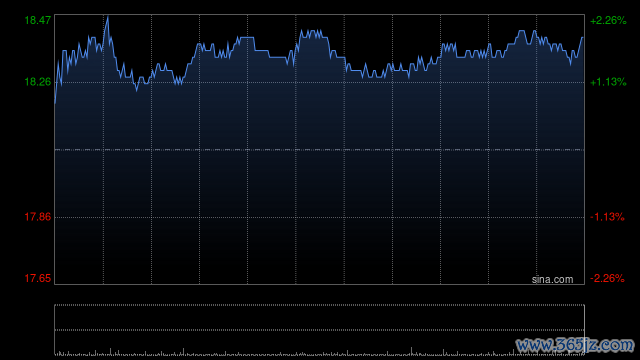The width and height of the screenshot is (640, 360).
Task: Click the red 17.65 bottom price label
Action: click(38, 278)
